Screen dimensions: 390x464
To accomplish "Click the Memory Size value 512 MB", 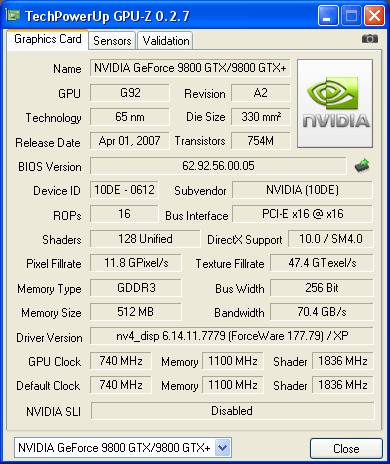I will point(136,312).
